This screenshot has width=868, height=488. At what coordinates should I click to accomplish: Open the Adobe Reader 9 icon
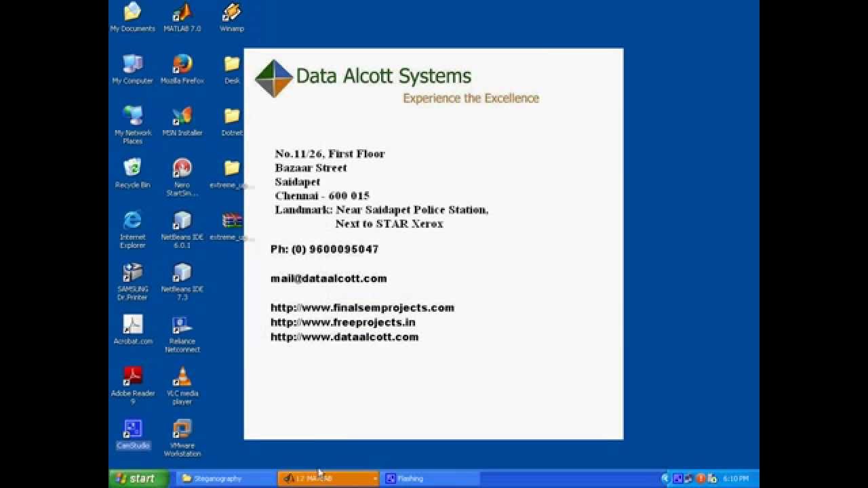tap(132, 378)
